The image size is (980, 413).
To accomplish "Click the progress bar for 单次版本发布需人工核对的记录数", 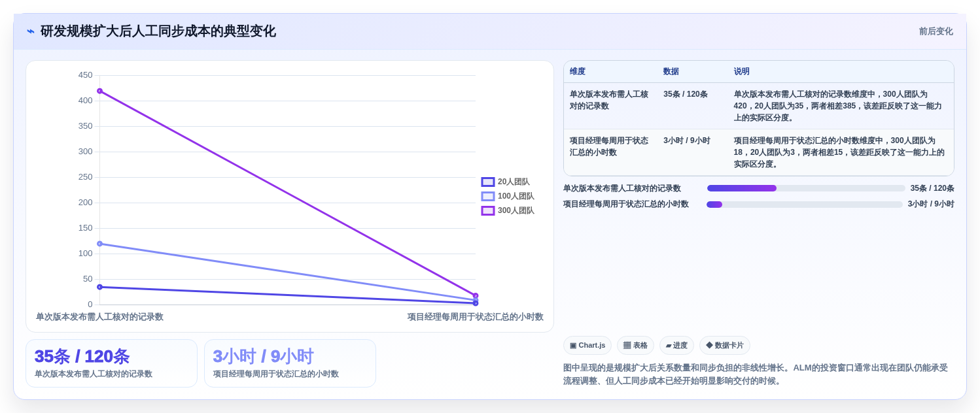I will 806,188.
